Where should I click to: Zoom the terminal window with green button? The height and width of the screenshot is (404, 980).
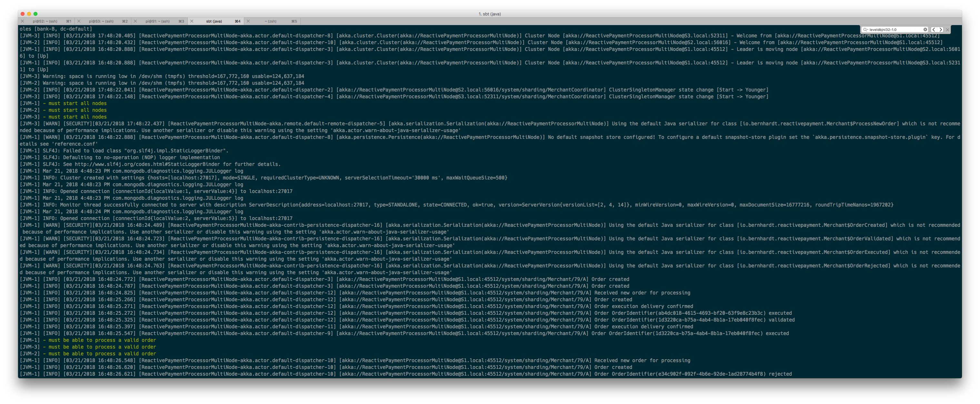pyautogui.click(x=35, y=14)
